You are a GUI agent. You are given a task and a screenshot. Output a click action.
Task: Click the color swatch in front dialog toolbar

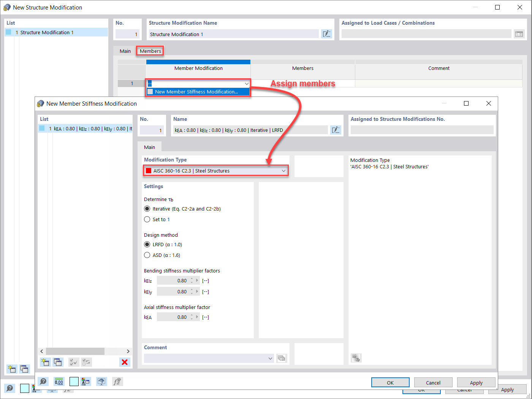(74, 382)
